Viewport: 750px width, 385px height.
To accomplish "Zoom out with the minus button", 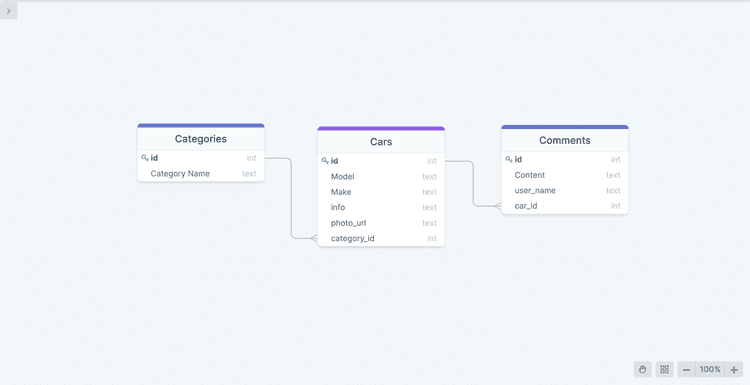I will [686, 369].
